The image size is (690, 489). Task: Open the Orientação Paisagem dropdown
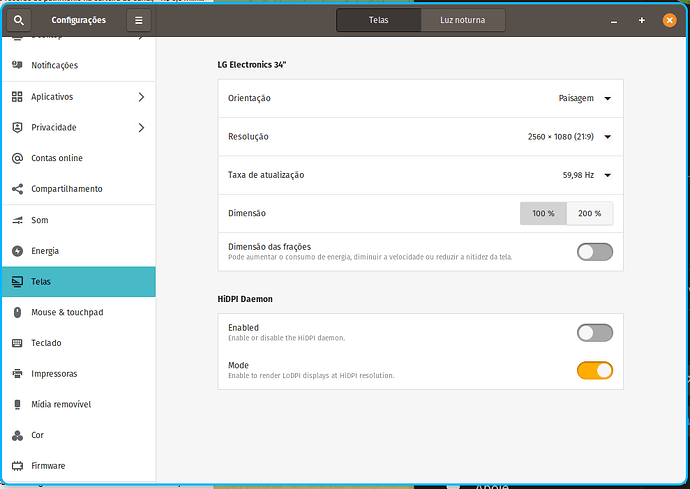click(x=584, y=99)
